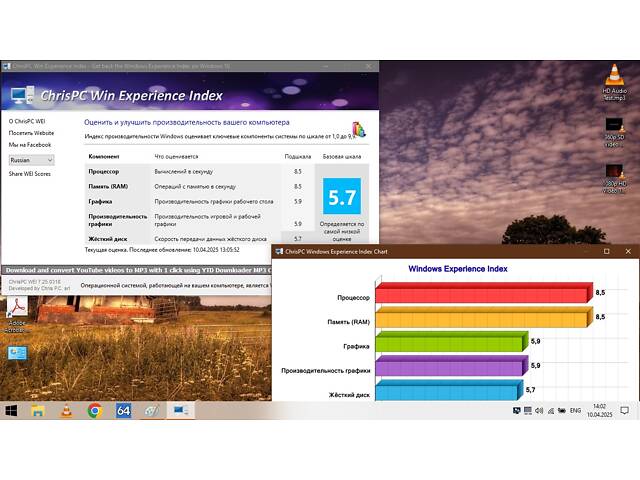Open the 'Мы на Facebook' link
Image resolution: width=640 pixels, height=480 pixels.
point(30,145)
